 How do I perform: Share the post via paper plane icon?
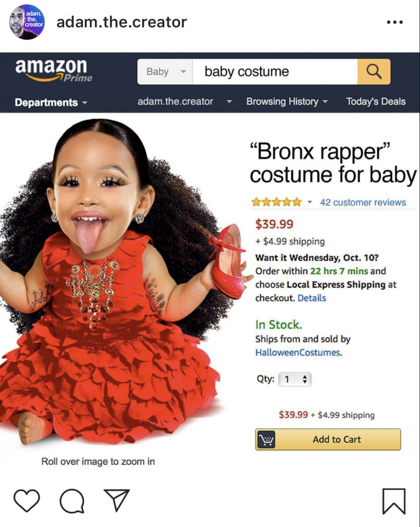[116, 500]
